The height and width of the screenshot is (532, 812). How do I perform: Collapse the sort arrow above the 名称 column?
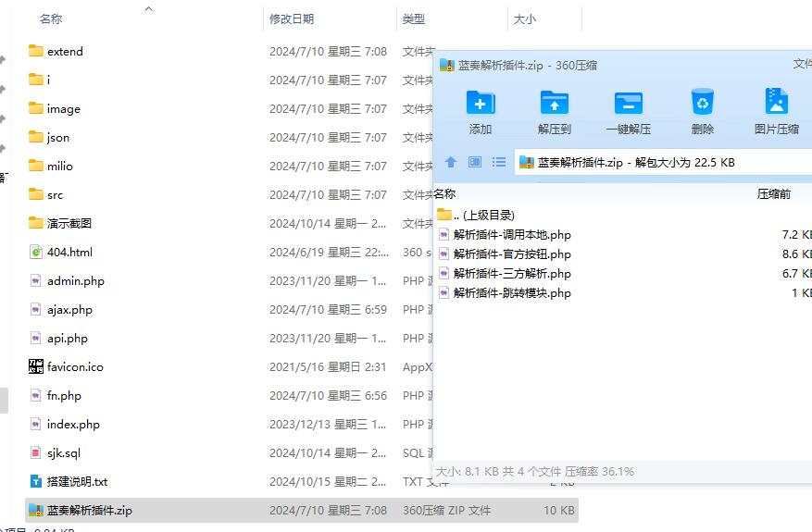[x=149, y=8]
